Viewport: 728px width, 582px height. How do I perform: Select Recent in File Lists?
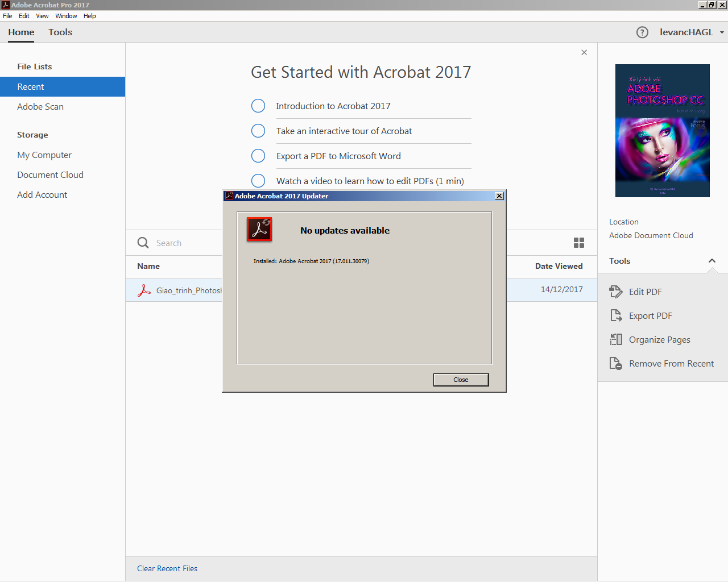click(x=63, y=86)
